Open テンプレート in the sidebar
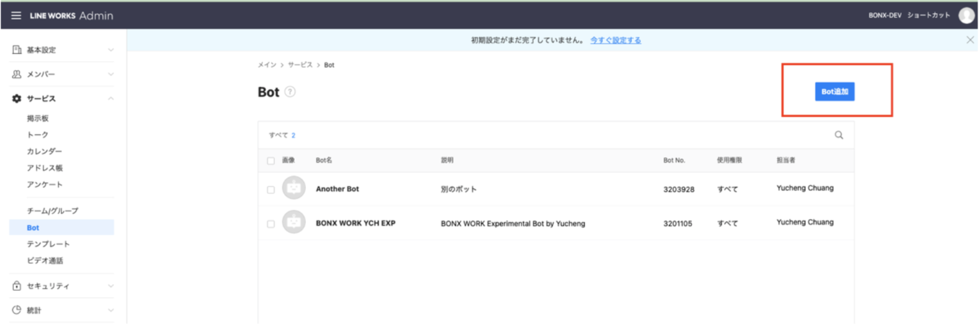The height and width of the screenshot is (326, 980). point(49,244)
